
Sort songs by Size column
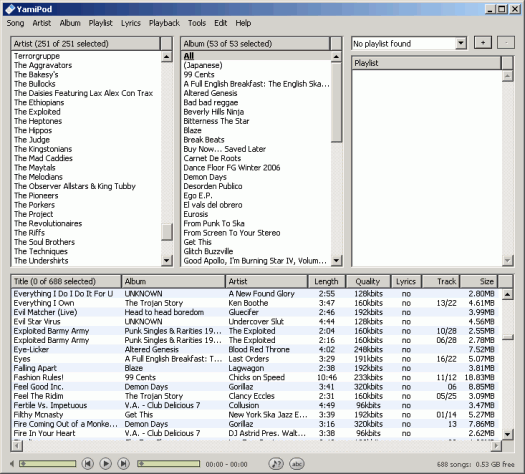479,281
